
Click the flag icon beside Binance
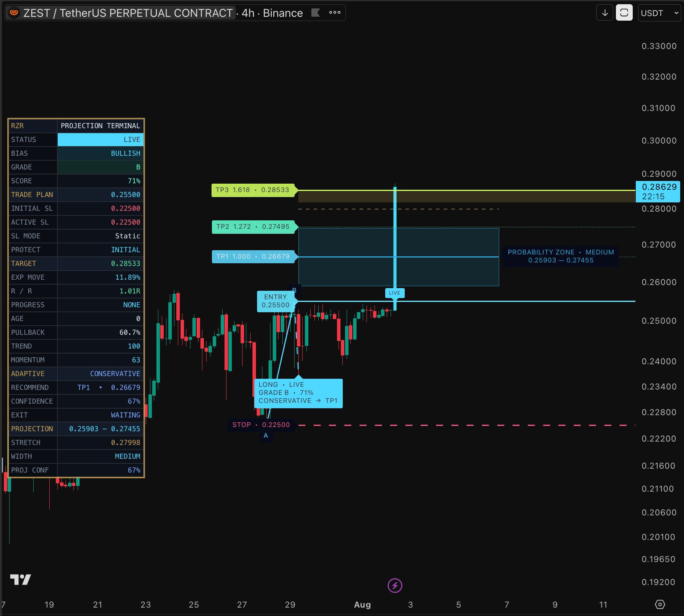click(316, 13)
